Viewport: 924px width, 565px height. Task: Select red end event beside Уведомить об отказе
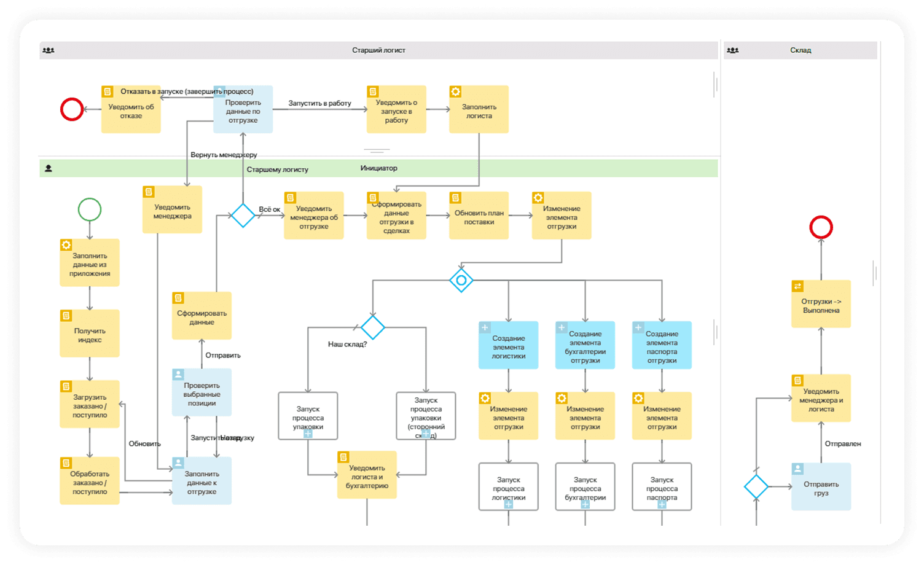pyautogui.click(x=72, y=109)
